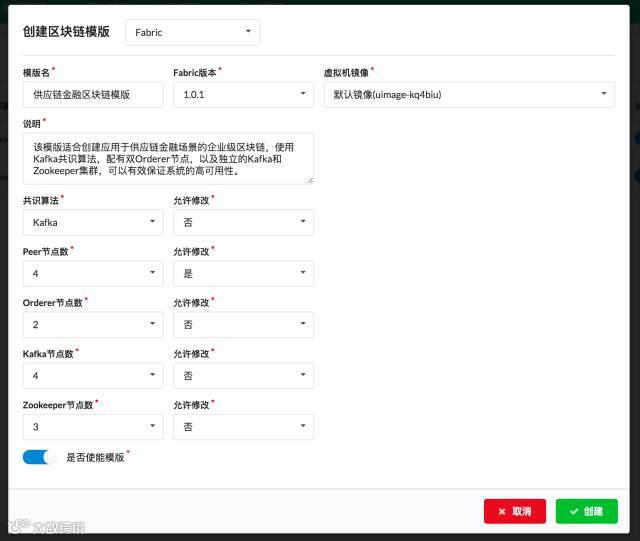Click the red 取消 cancel button
This screenshot has height=541, width=640.
515,511
